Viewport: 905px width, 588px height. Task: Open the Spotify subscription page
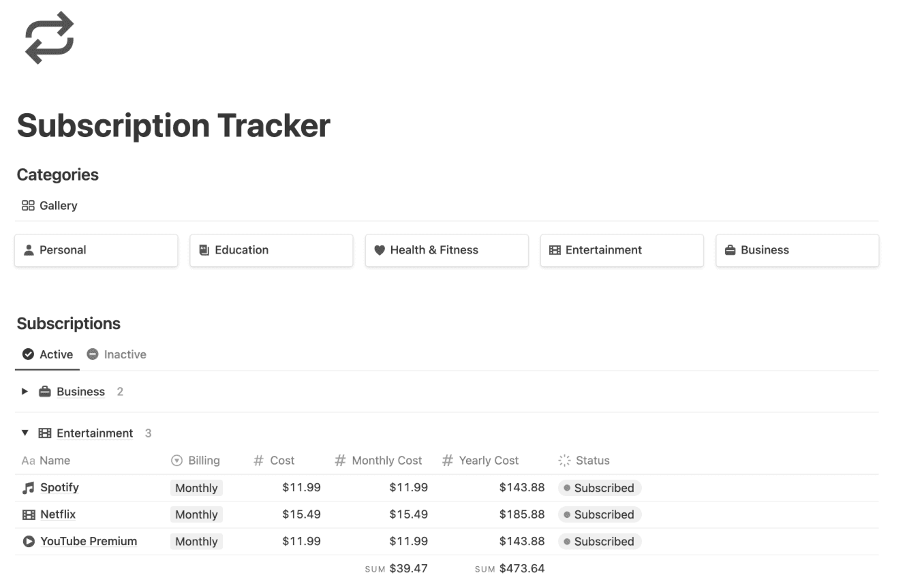click(60, 487)
